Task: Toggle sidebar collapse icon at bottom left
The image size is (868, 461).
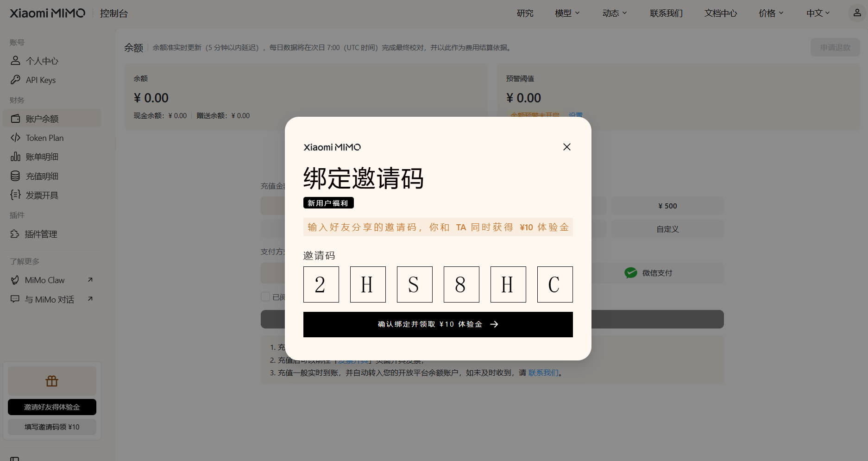Action: (x=15, y=459)
